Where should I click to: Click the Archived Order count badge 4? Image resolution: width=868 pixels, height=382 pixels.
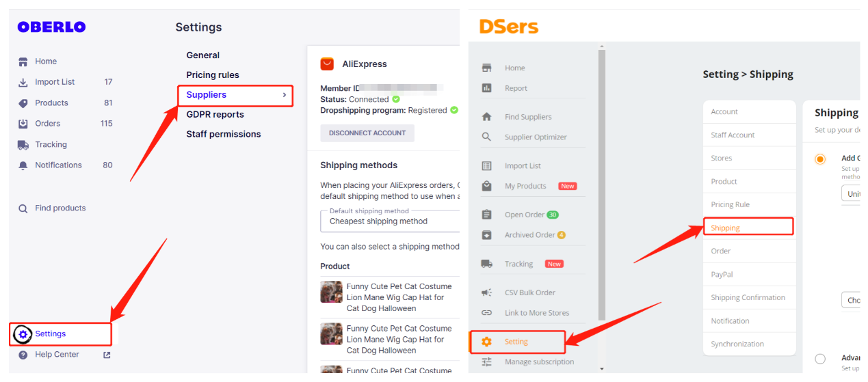562,235
